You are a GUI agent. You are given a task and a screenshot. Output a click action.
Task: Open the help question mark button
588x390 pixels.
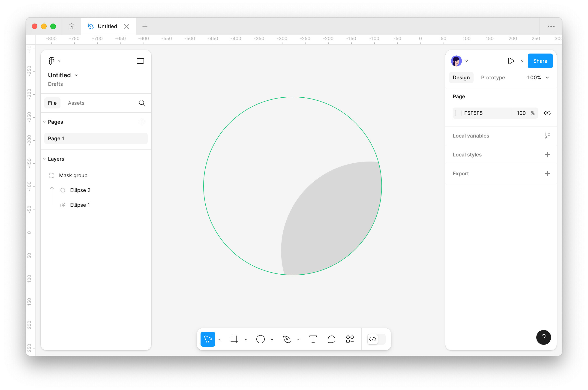tap(543, 338)
